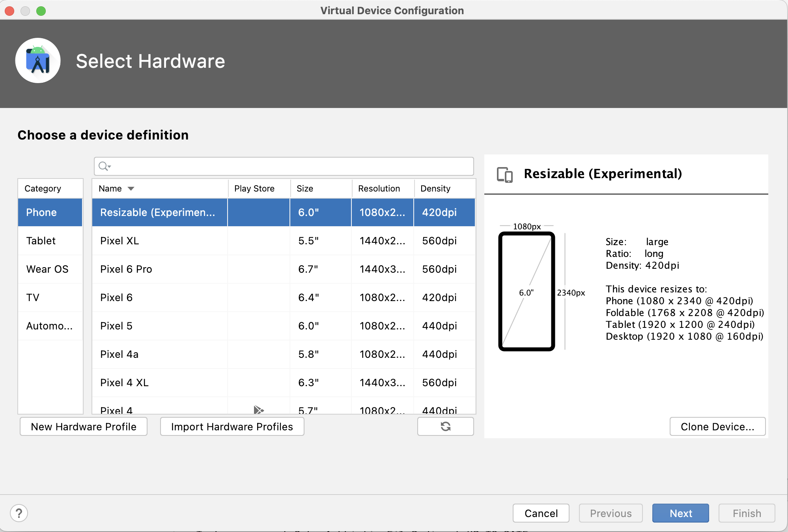Viewport: 788px width, 532px height.
Task: Click the resizable device icon beside the title
Action: pos(504,174)
